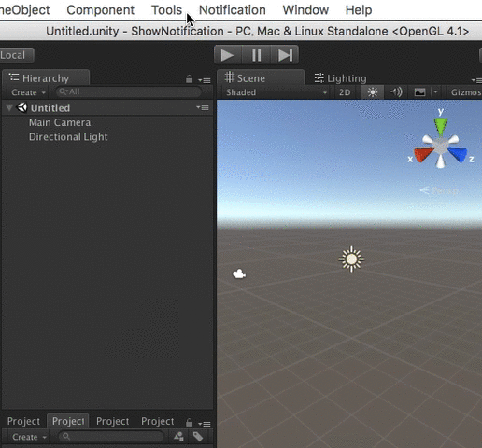Click Unity logo icon beside Untitled
The height and width of the screenshot is (448, 482).
[x=22, y=107]
